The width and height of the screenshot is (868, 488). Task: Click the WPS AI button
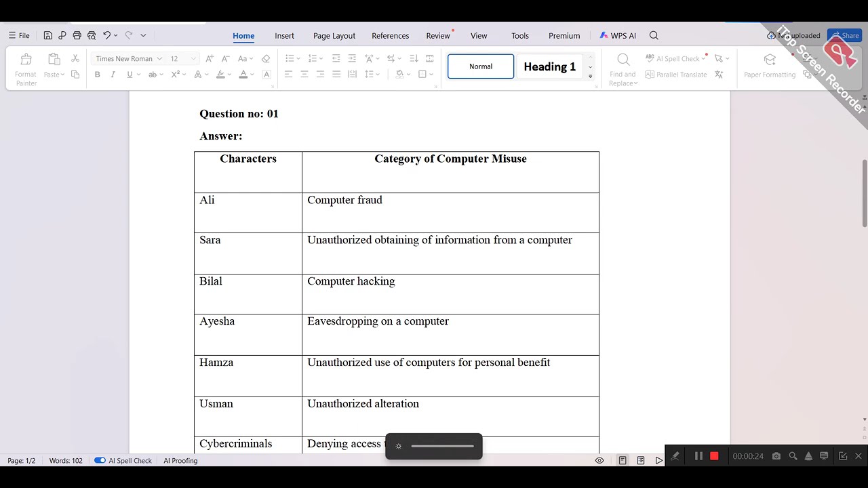[618, 36]
